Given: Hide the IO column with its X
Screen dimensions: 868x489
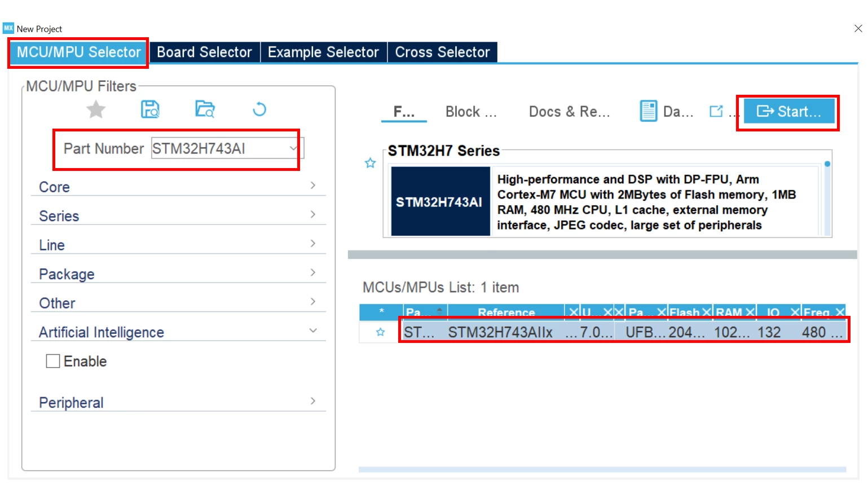Looking at the screenshot, I should click(x=795, y=312).
